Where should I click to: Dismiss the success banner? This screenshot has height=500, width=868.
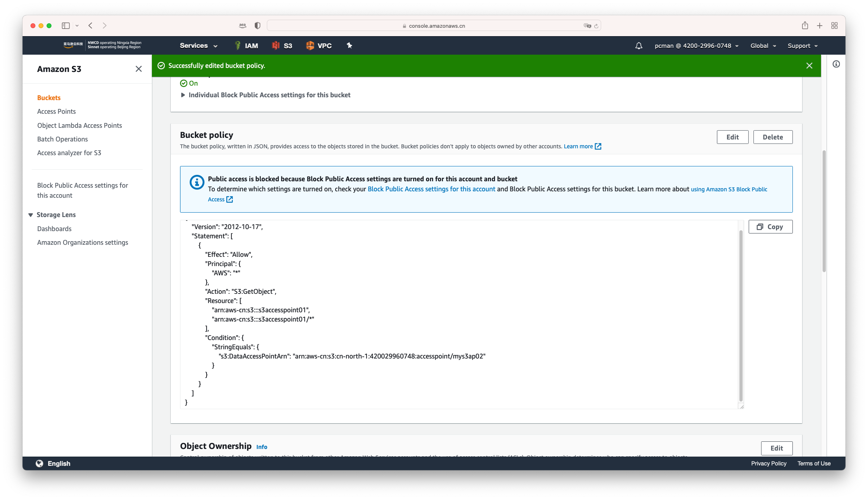(809, 66)
